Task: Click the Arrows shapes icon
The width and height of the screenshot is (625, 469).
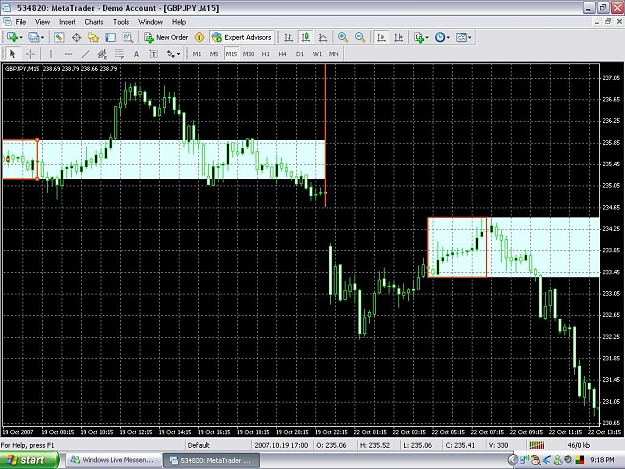Action: tap(171, 54)
